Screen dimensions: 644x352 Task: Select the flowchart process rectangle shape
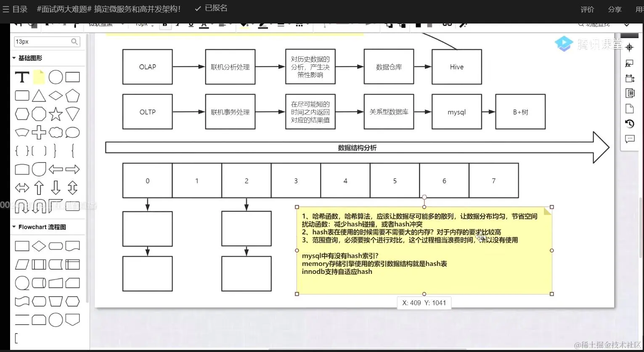click(22, 246)
